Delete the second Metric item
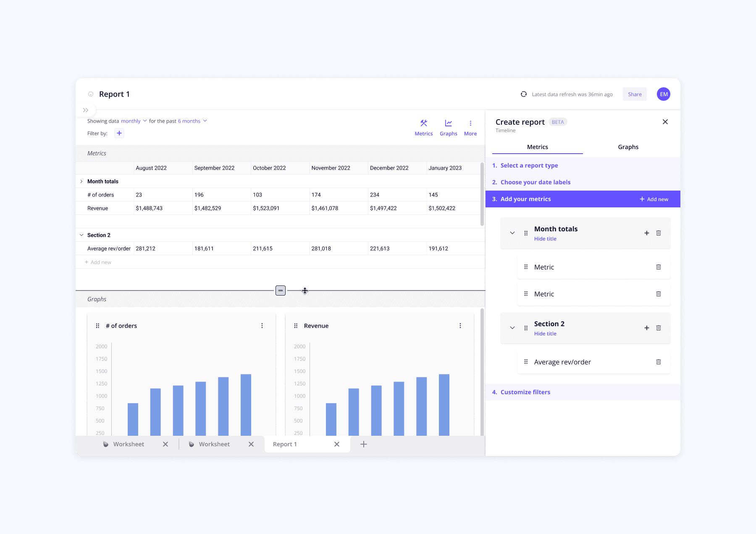The width and height of the screenshot is (756, 534). coord(659,294)
